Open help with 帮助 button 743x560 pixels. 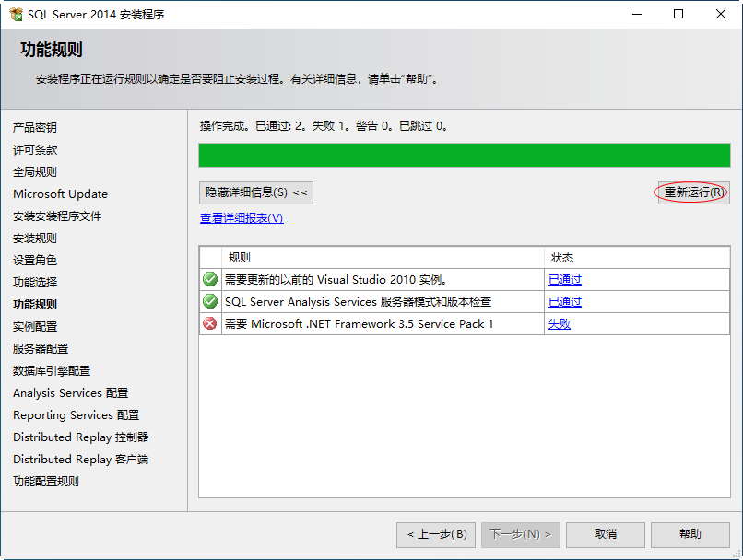click(690, 534)
